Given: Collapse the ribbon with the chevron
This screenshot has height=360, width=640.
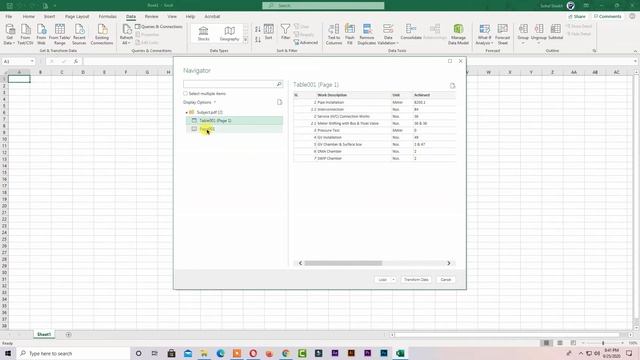Looking at the screenshot, I should (x=635, y=51).
